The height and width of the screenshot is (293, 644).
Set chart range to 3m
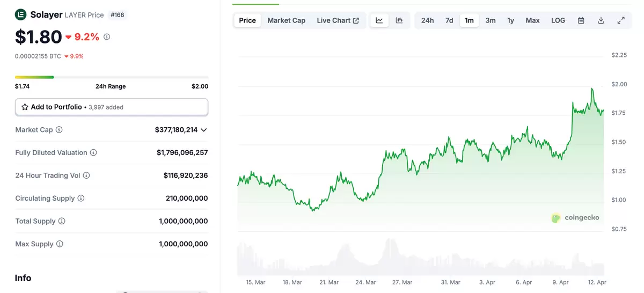pos(491,20)
